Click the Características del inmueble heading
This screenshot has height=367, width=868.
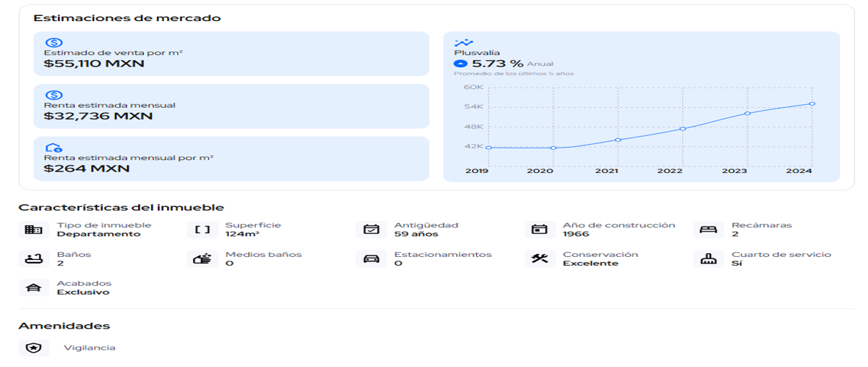(122, 208)
